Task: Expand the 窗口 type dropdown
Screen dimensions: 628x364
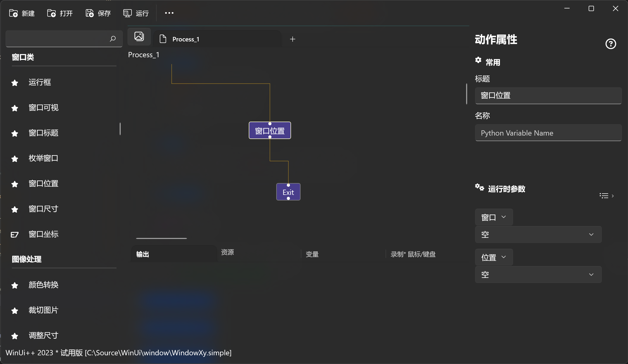Action: (x=494, y=217)
